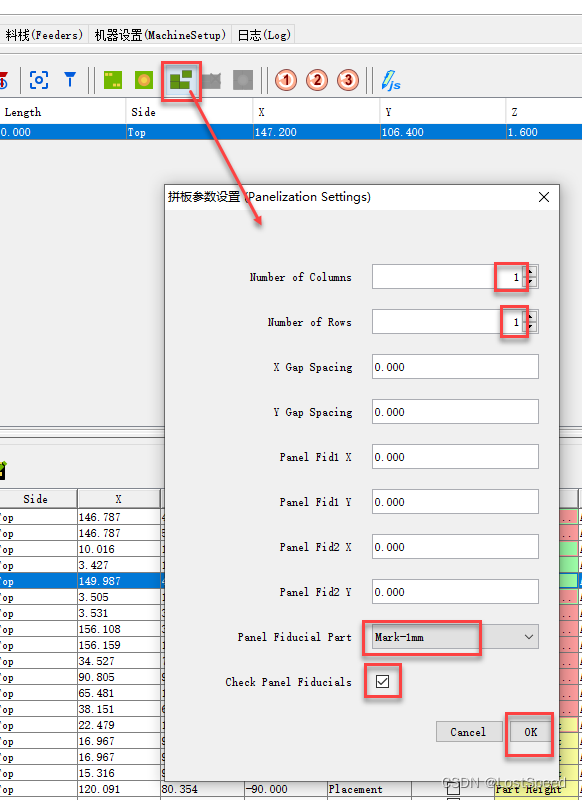
Task: Click the circled number 3 icon
Action: pos(348,80)
